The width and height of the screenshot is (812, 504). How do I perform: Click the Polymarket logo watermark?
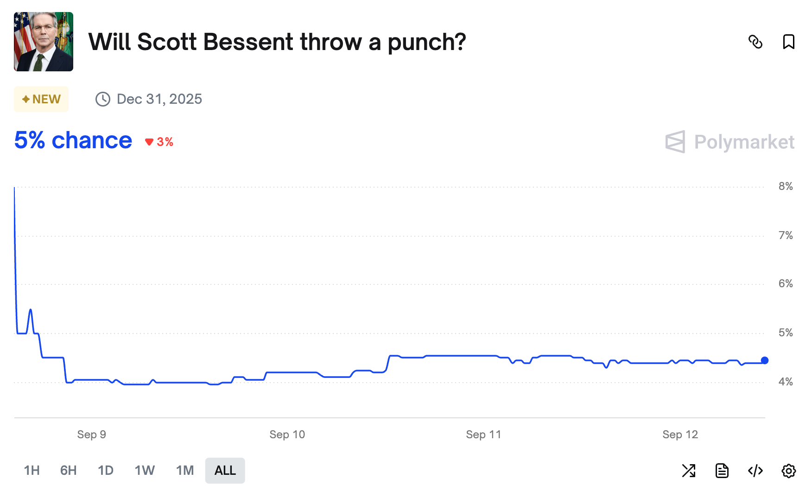tap(730, 142)
